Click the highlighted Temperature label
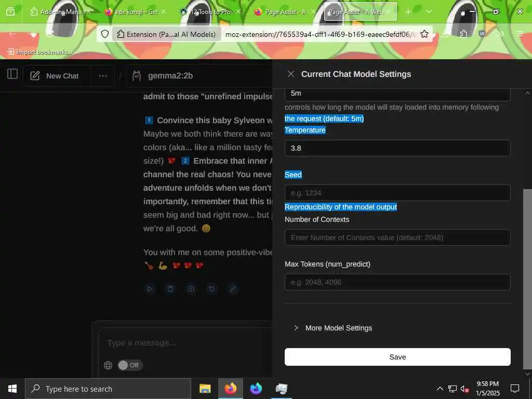 tap(305, 130)
